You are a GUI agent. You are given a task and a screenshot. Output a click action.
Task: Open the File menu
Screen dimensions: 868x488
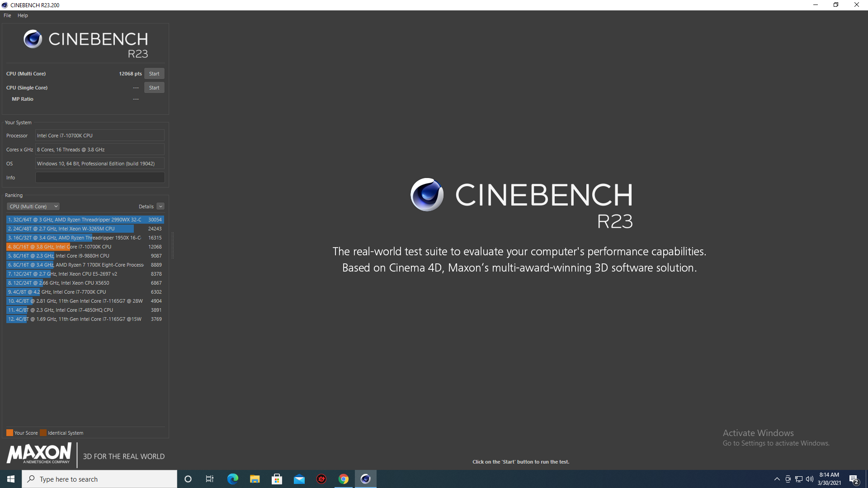click(7, 15)
